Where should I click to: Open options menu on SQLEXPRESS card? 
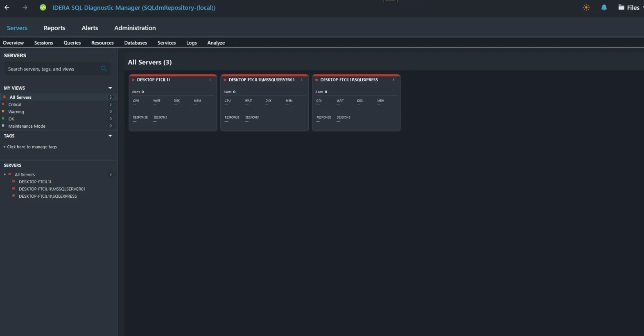(393, 80)
